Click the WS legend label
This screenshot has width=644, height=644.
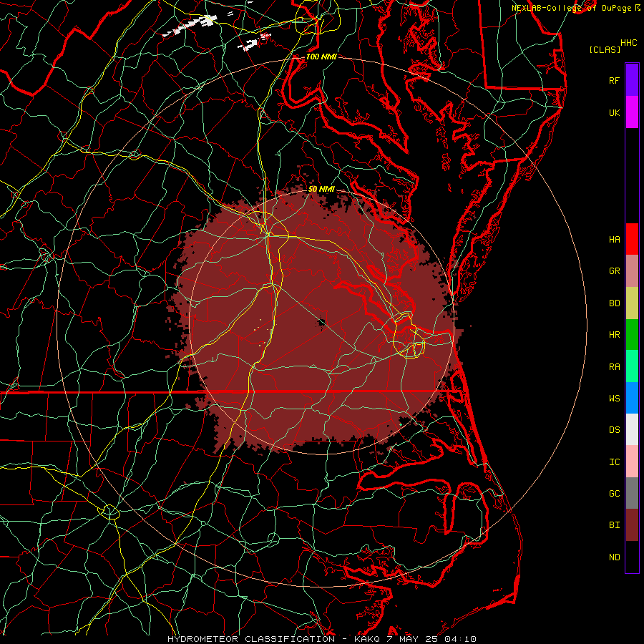(614, 399)
